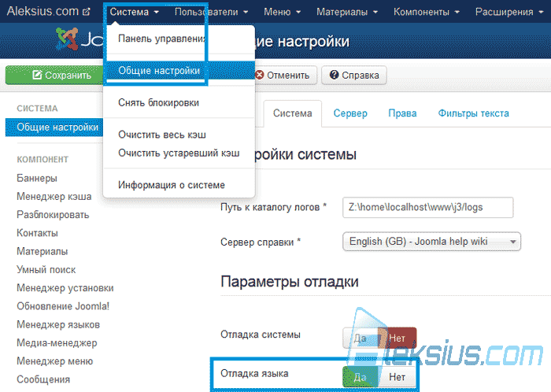
Task: Click the red cancel icon on Отменить
Action: click(x=259, y=75)
